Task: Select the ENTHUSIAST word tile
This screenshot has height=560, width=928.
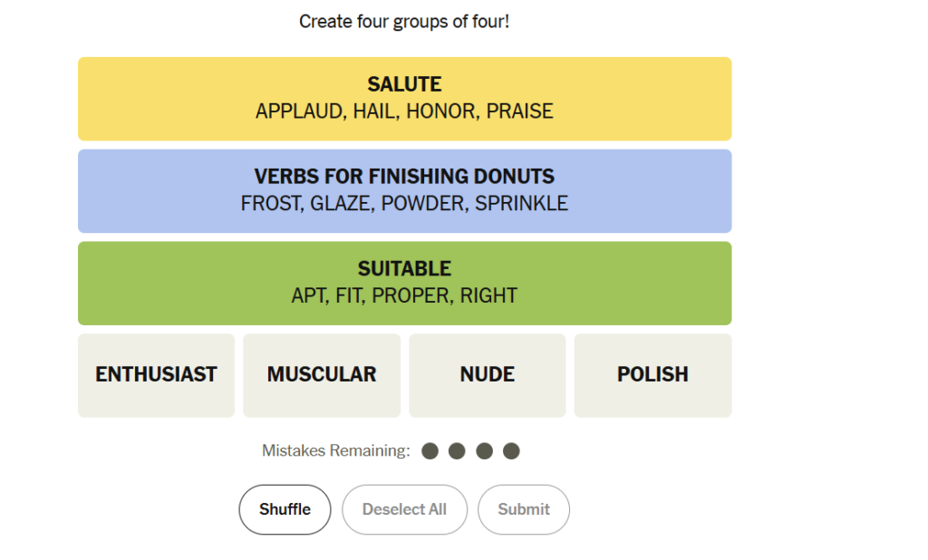Action: [156, 375]
